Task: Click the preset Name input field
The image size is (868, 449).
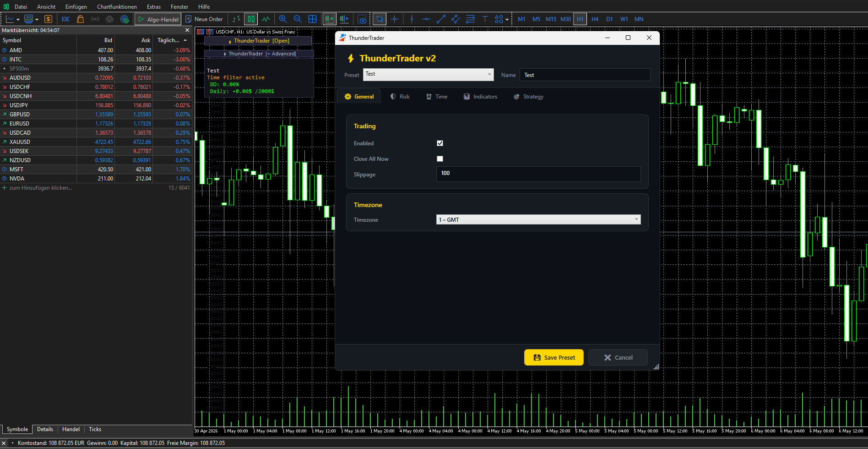Action: (585, 75)
